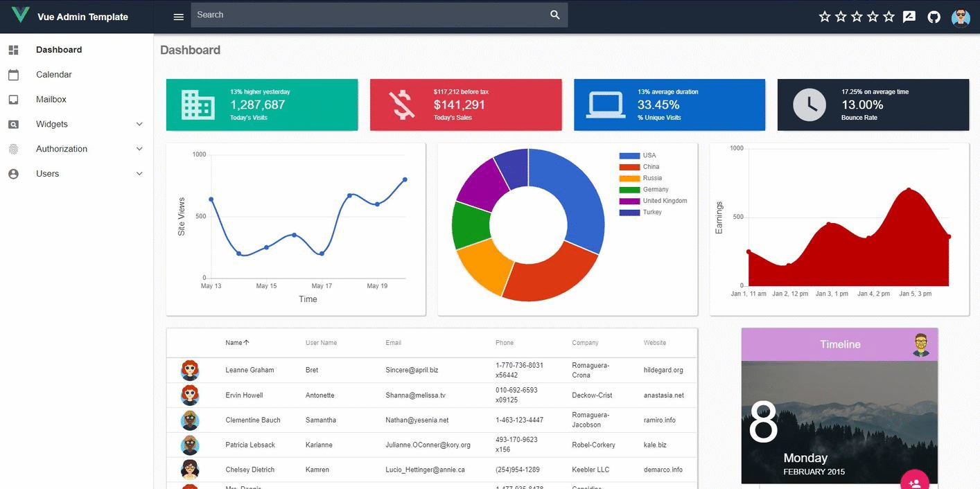Screen dimensions: 980x489
Task: Open the GitHub icon link
Action: coord(934,17)
